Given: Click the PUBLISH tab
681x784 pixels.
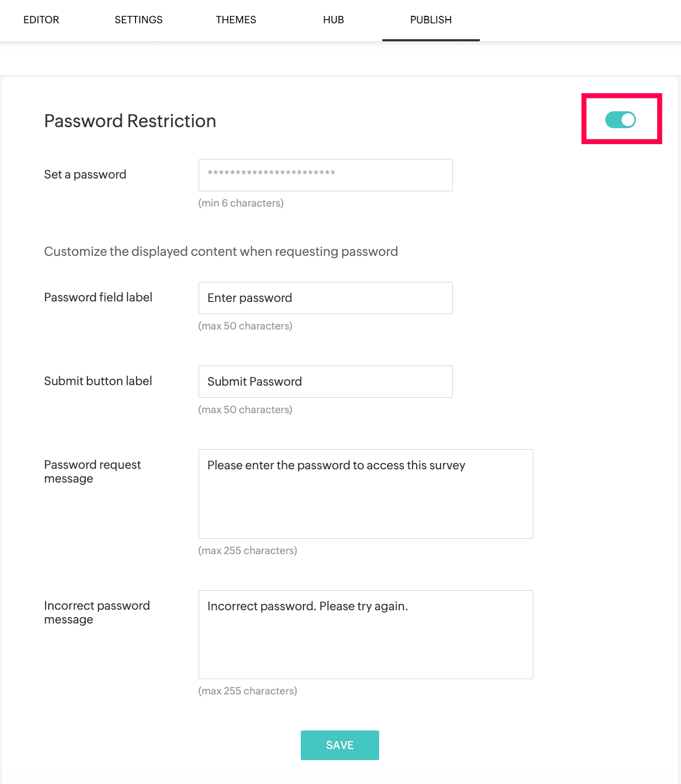Looking at the screenshot, I should [x=431, y=20].
